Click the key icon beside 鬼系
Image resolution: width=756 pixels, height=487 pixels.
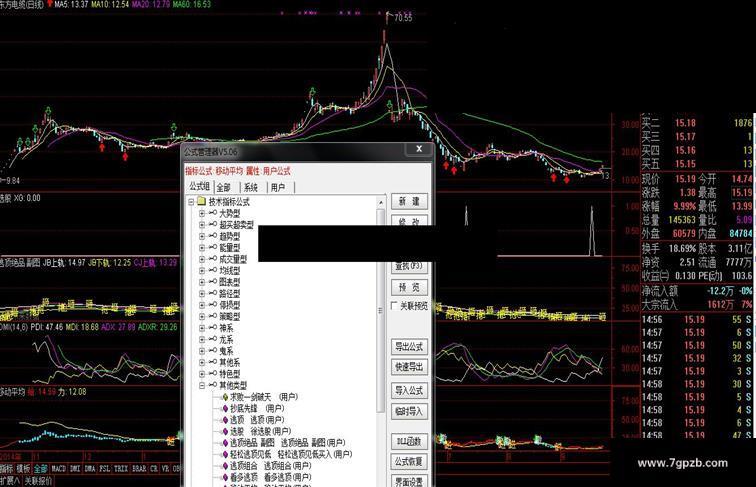[213, 351]
